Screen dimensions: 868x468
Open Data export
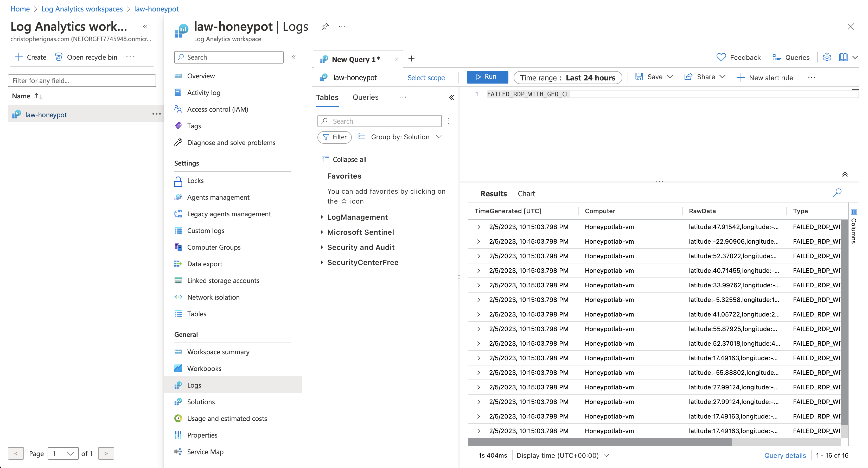pyautogui.click(x=205, y=264)
